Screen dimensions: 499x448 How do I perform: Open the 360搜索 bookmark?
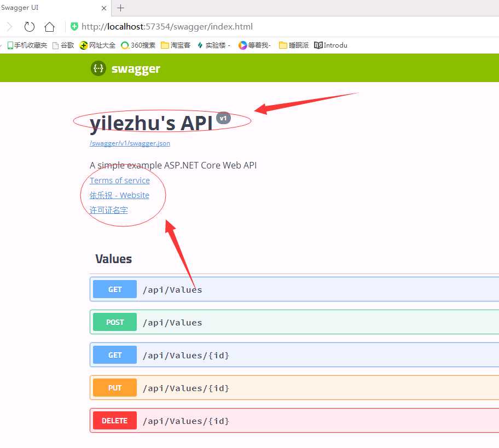(x=138, y=45)
